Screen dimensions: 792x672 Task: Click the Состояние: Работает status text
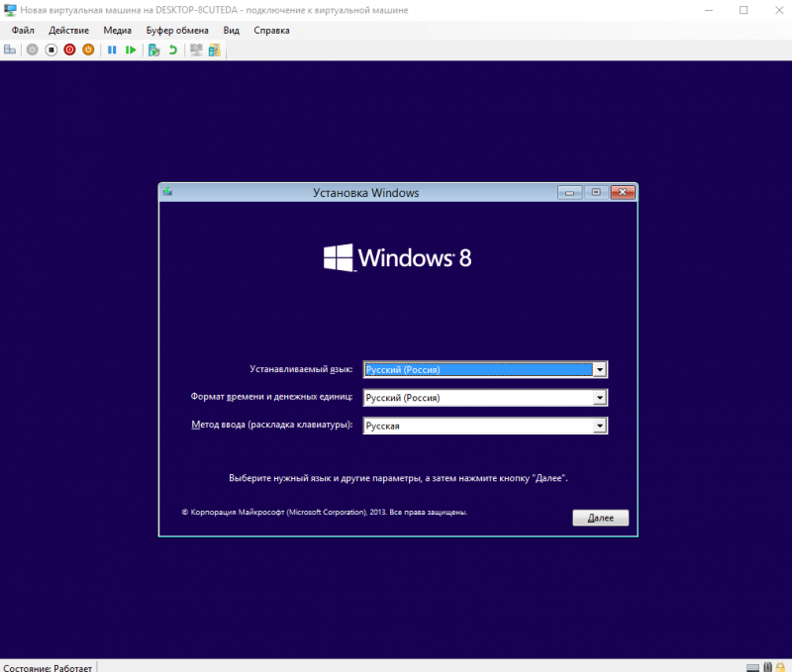(x=48, y=667)
